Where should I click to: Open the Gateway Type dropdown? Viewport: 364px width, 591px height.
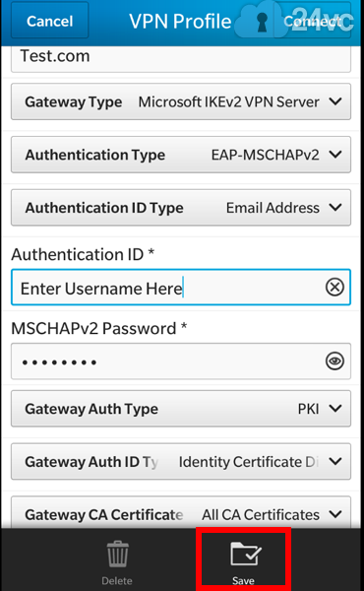[x=181, y=101]
